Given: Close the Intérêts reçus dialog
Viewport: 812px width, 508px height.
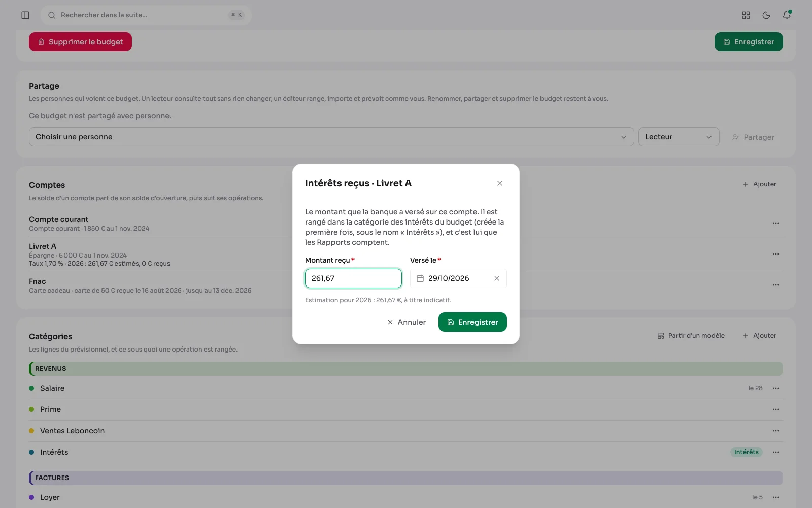Looking at the screenshot, I should click(500, 183).
